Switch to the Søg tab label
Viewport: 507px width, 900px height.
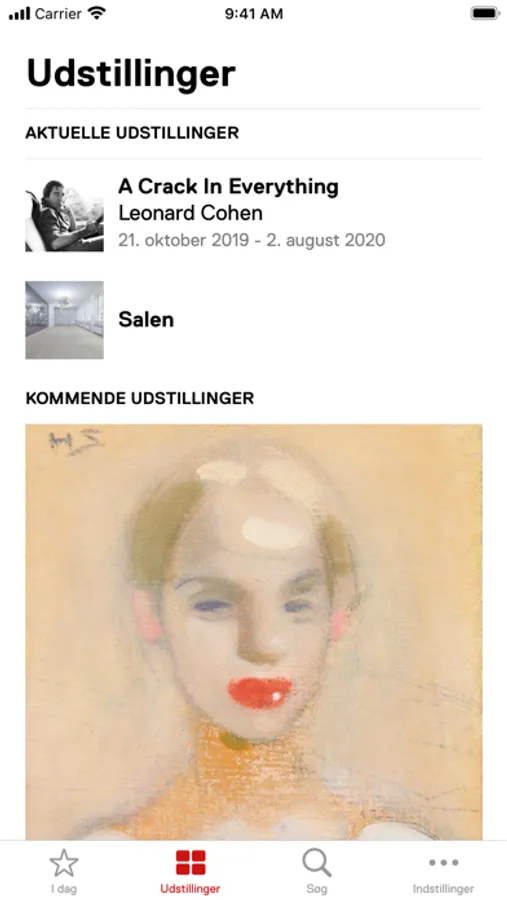coord(317,889)
